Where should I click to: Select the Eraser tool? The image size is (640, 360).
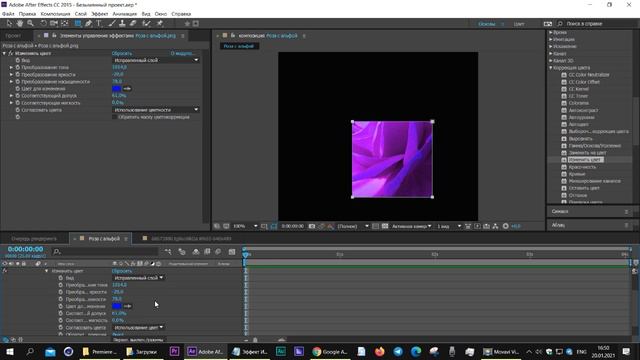[x=133, y=24]
